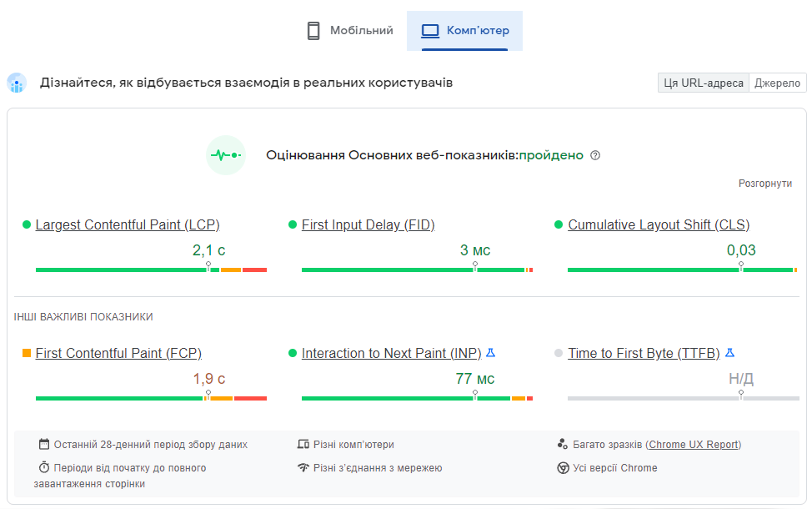This screenshot has height=509, width=812.
Task: Open the Chrome UX Report link
Action: tap(693, 445)
